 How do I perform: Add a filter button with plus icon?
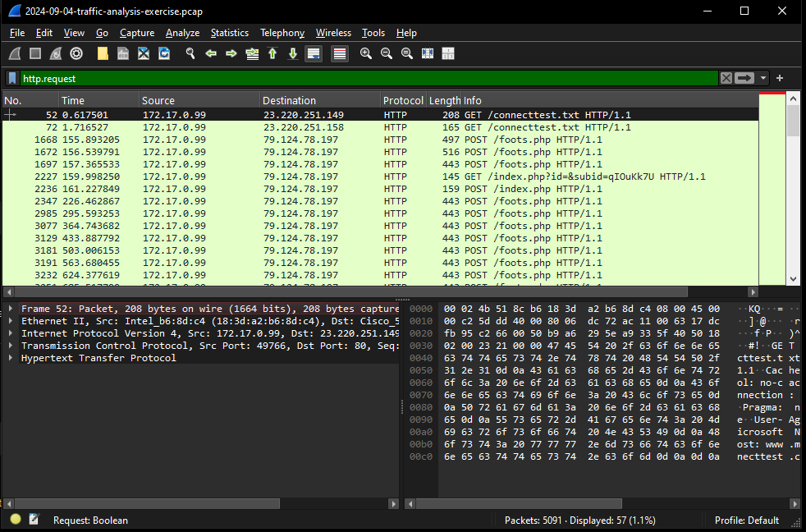point(780,78)
